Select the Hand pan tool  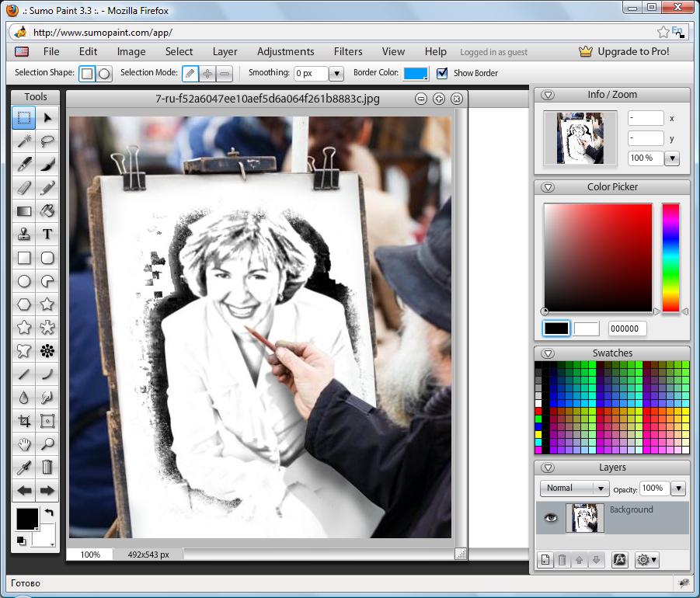click(x=23, y=443)
